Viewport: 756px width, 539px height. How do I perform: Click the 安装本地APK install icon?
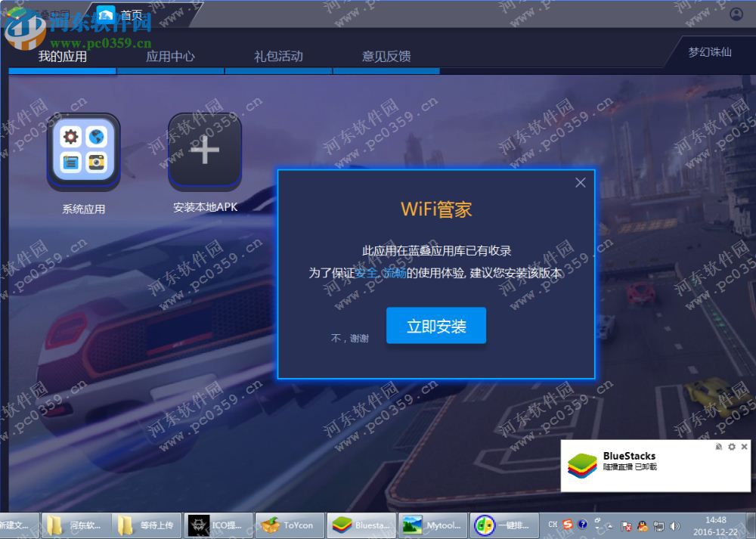tap(203, 149)
